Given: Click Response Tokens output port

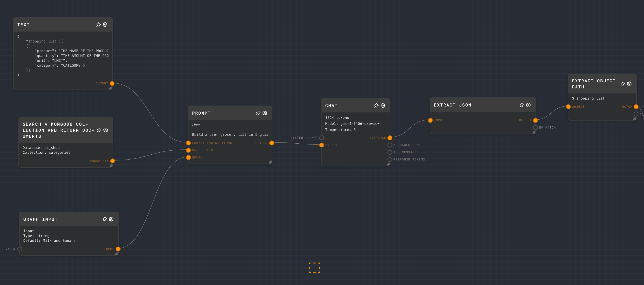Looking at the screenshot, I should pyautogui.click(x=390, y=160).
